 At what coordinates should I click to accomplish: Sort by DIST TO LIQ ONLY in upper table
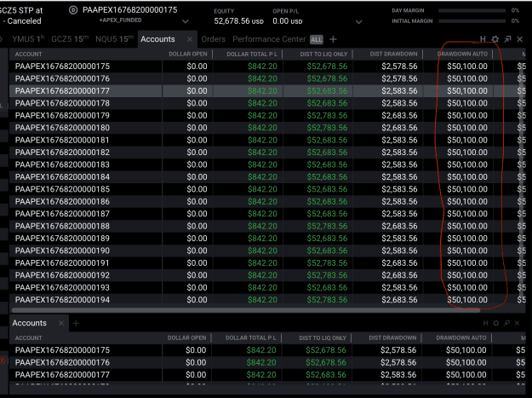tap(323, 55)
